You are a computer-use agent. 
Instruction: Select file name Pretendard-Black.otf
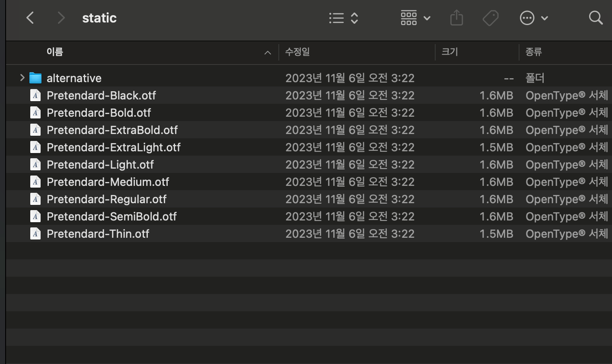[x=101, y=96]
